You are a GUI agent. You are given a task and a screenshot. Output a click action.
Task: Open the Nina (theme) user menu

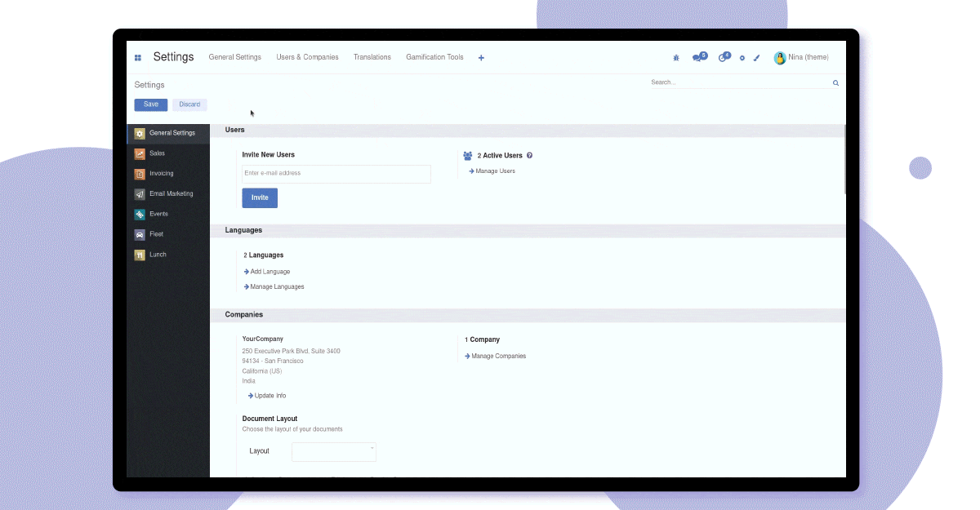(802, 58)
